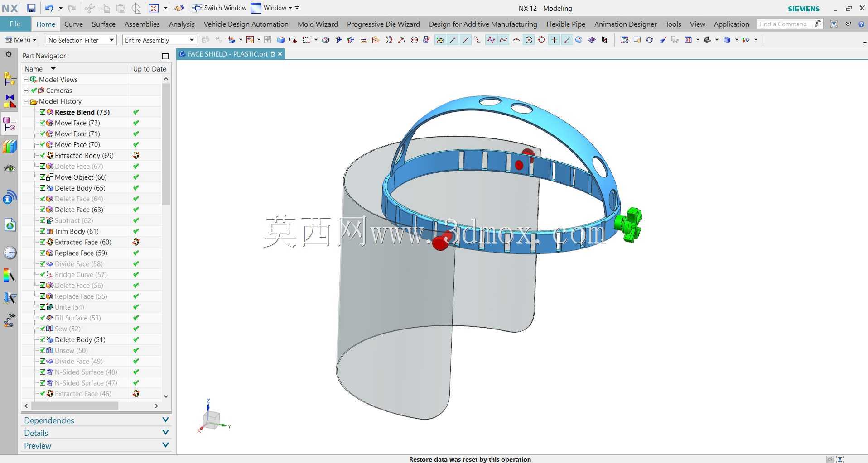Click the Up to Date column header

pyautogui.click(x=149, y=69)
